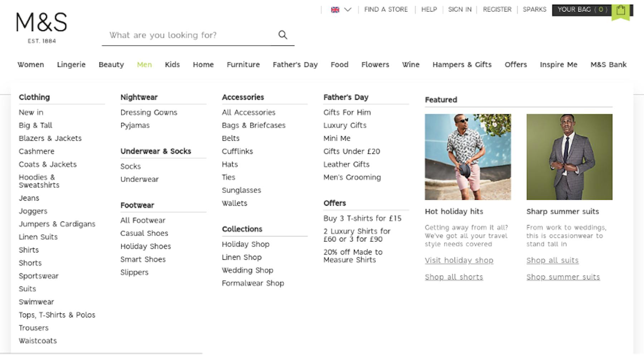The width and height of the screenshot is (644, 360).
Task: Open the Flowers menu
Action: (x=375, y=65)
